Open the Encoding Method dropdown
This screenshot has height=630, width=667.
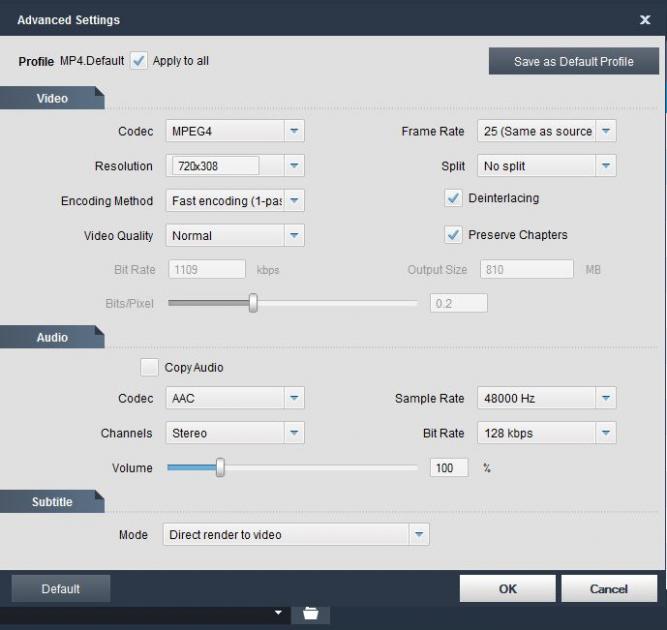(293, 201)
